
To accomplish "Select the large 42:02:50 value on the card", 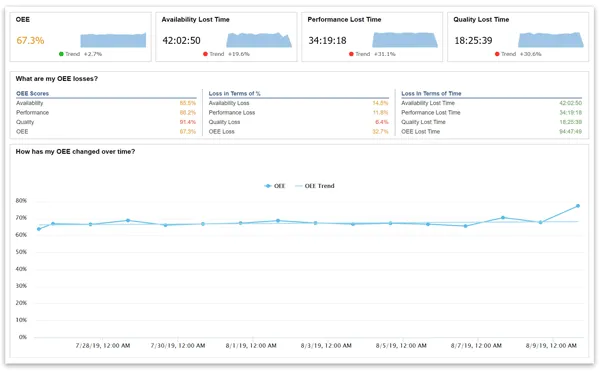I will (x=181, y=41).
